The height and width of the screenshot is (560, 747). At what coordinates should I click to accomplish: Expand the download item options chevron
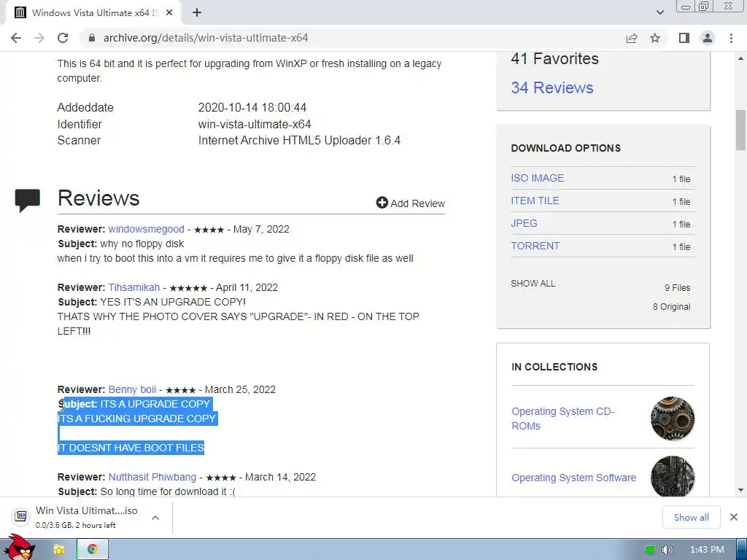[x=155, y=518]
